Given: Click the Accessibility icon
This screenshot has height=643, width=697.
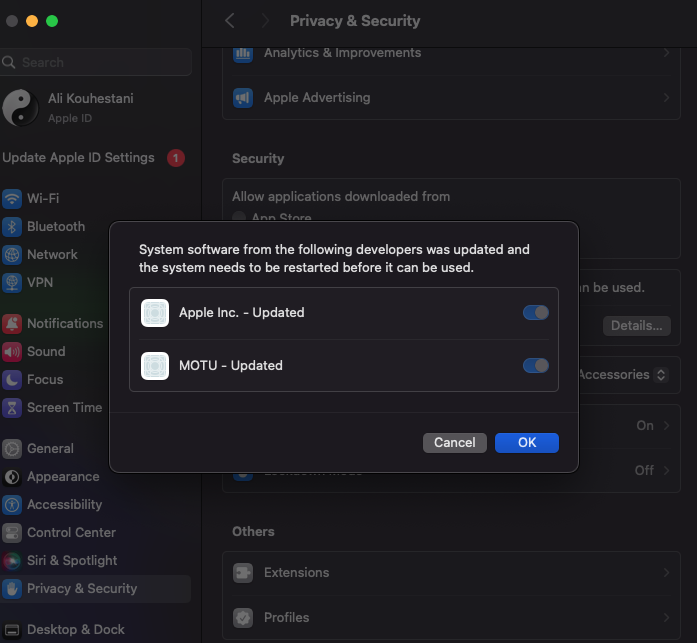Looking at the screenshot, I should 12,505.
